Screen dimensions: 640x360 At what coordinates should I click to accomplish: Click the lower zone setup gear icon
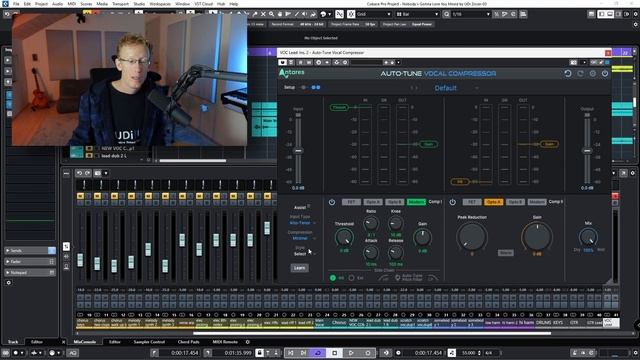(x=247, y=342)
